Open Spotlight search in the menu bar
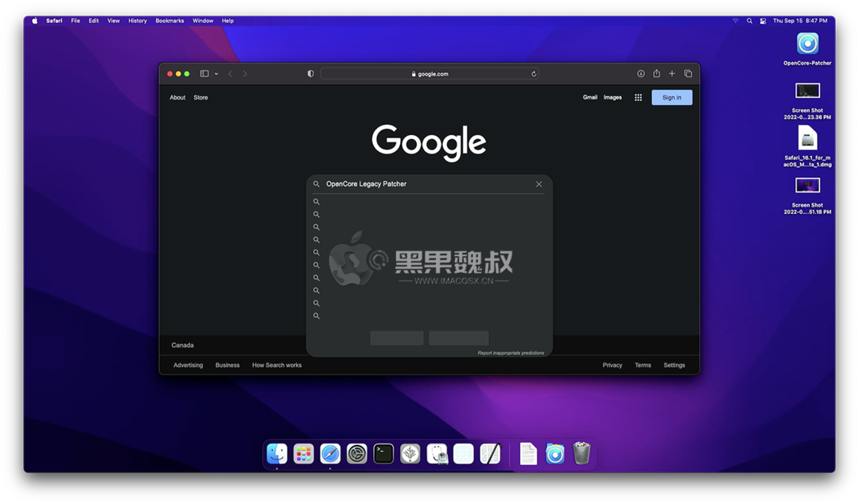This screenshot has height=504, width=859. (748, 20)
